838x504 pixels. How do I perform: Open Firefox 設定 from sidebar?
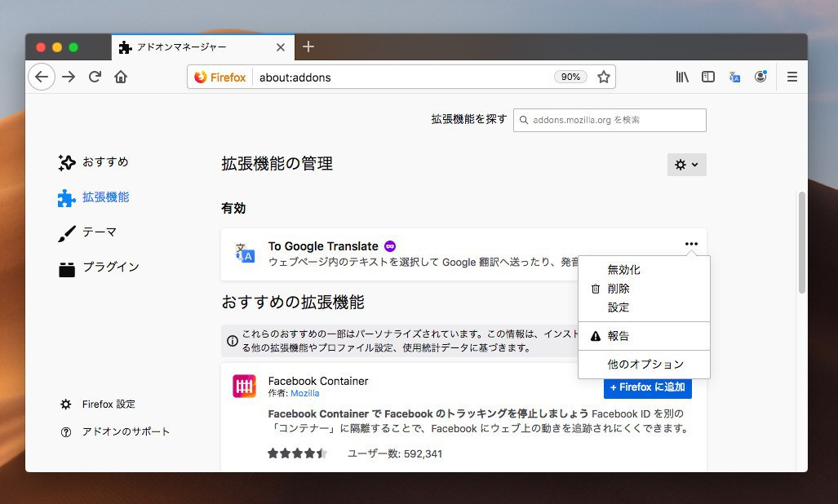pyautogui.click(x=98, y=405)
